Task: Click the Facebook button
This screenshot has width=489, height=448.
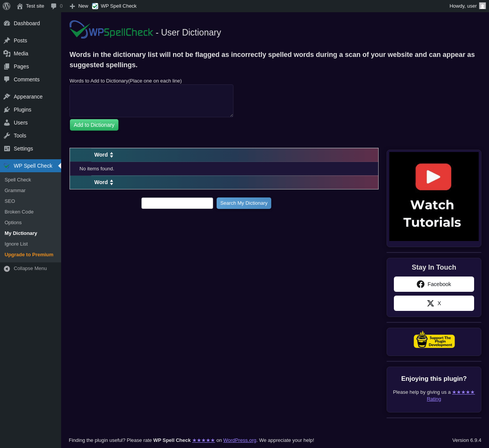Action: tap(434, 284)
